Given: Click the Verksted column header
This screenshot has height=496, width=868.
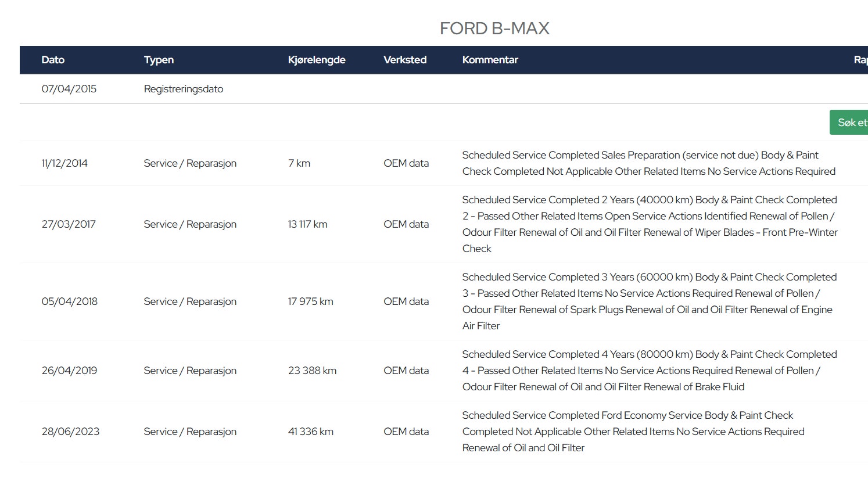Looking at the screenshot, I should [405, 60].
